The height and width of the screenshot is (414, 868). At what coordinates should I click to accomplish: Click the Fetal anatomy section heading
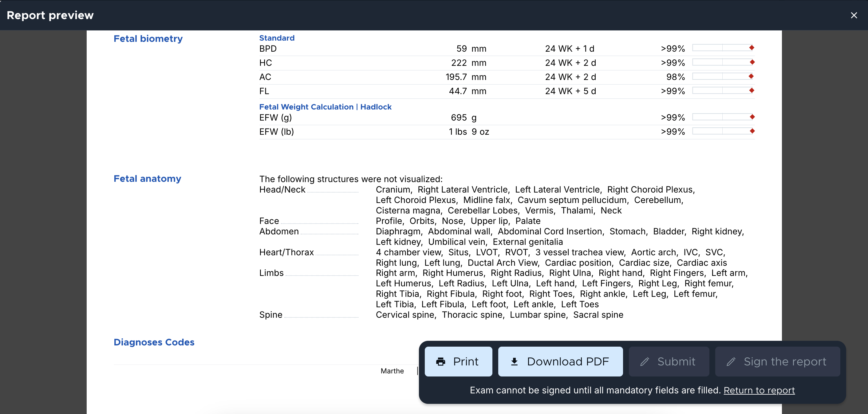click(147, 179)
